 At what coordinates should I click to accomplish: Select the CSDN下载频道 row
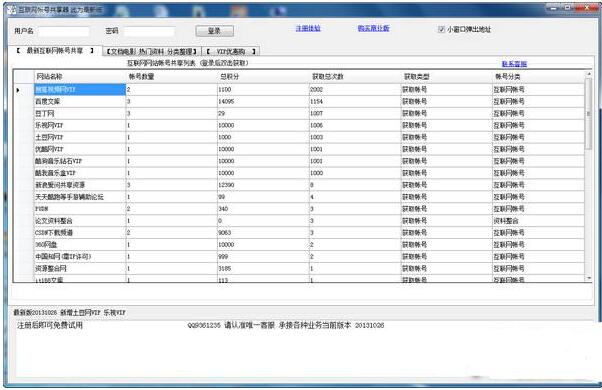pos(299,233)
